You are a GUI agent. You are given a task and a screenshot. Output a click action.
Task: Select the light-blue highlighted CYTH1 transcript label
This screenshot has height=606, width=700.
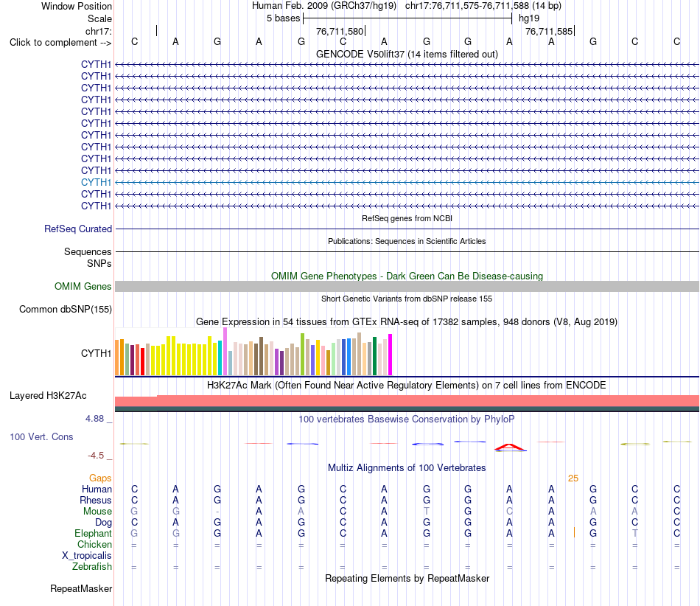point(96,182)
